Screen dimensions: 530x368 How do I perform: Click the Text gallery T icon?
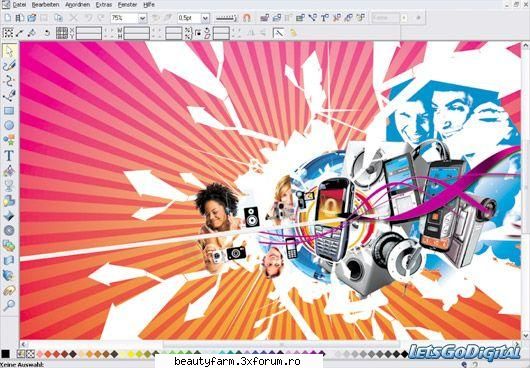click(x=324, y=18)
